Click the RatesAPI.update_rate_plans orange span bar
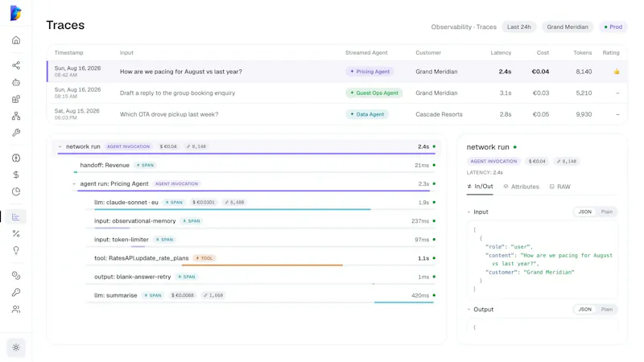Image resolution: width=644 pixels, height=362 pixels. [262, 265]
